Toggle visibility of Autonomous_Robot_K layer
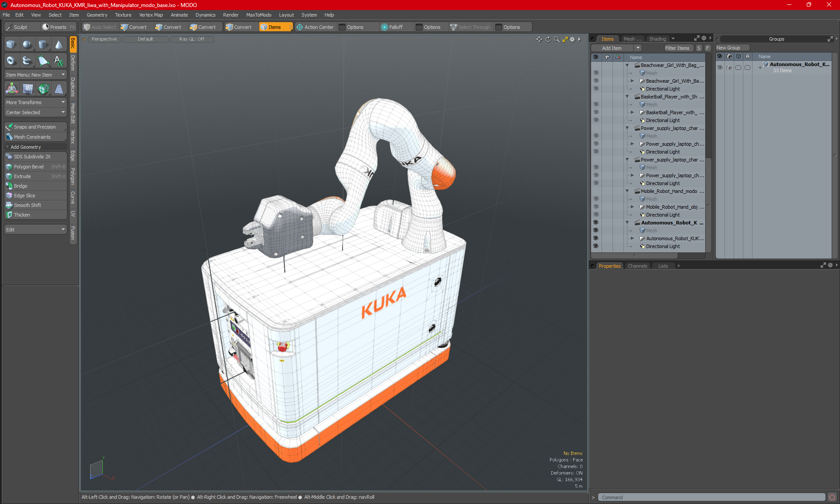Viewport: 840px width, 504px height. coord(595,223)
